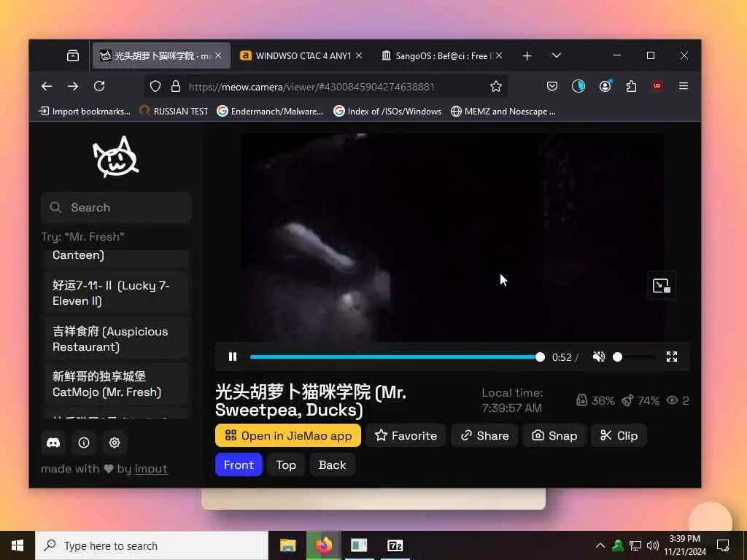The width and height of the screenshot is (747, 560).
Task: Select Auspicious Restaurant feeder
Action: click(x=116, y=339)
